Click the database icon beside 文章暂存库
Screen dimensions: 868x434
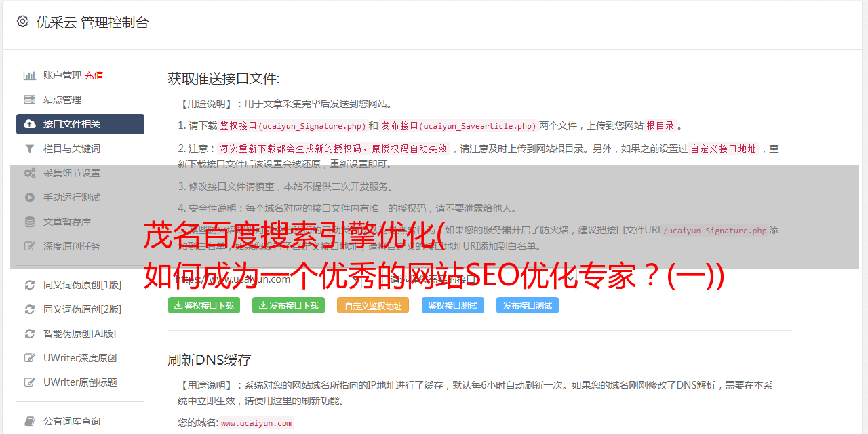(x=30, y=222)
